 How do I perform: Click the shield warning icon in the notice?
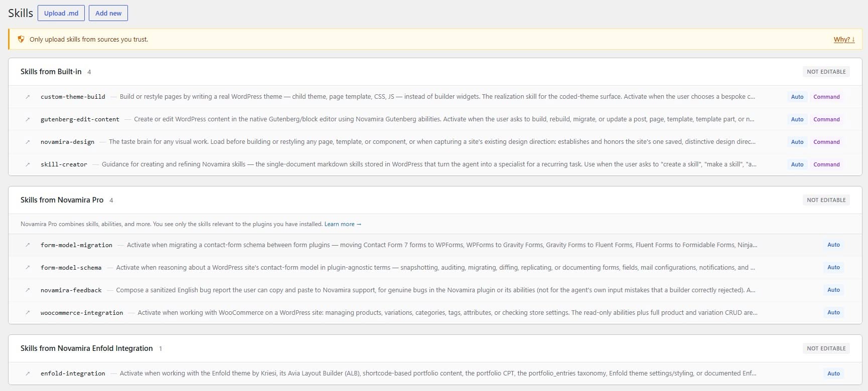tap(21, 39)
